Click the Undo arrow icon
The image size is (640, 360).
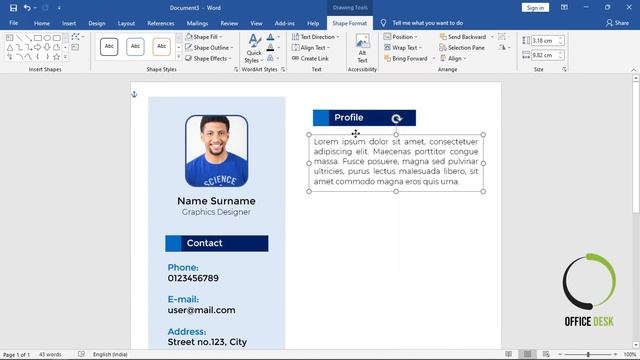tap(27, 8)
